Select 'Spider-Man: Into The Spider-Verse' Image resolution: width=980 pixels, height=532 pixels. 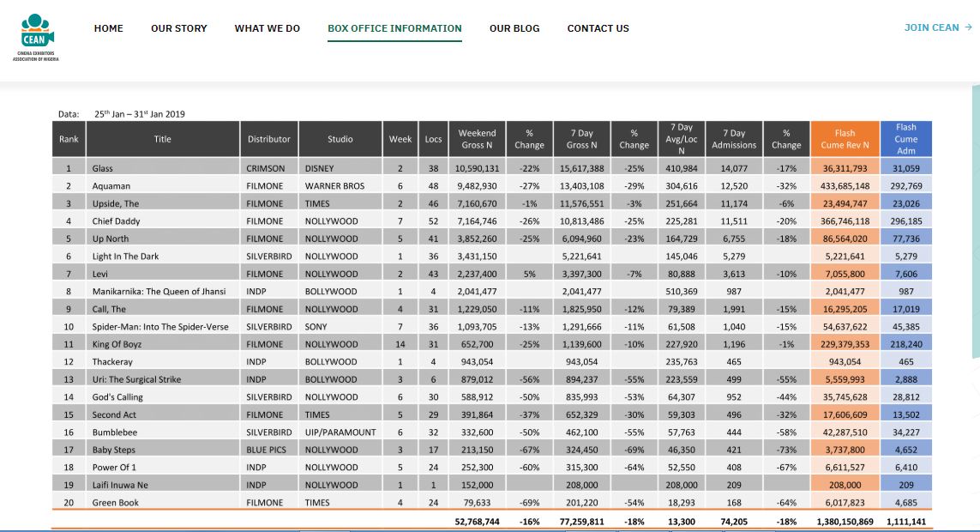click(x=160, y=326)
